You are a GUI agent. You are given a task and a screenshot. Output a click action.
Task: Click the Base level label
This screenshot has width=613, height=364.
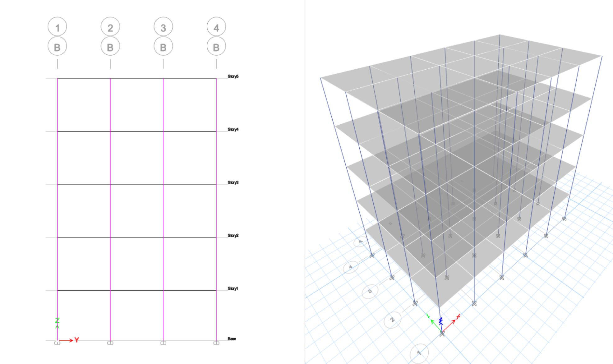(232, 339)
